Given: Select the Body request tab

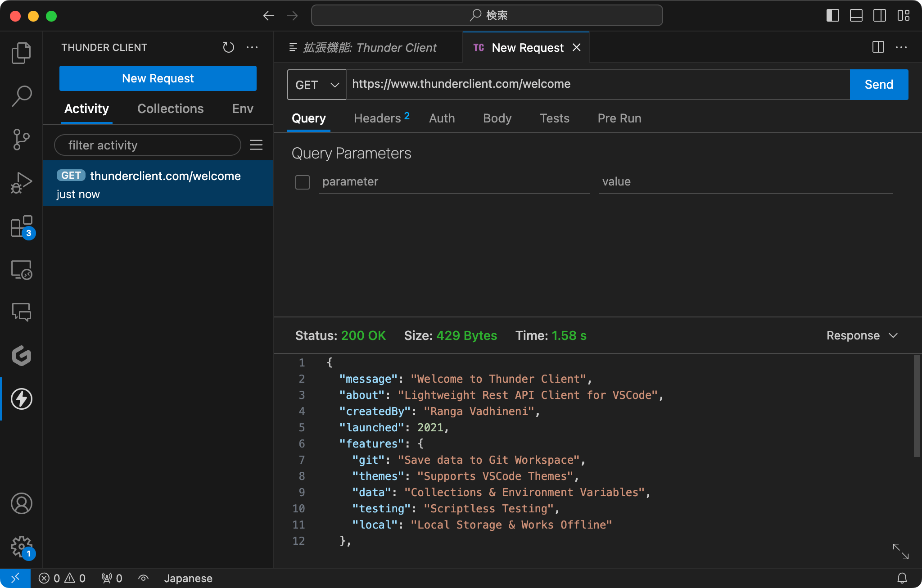Looking at the screenshot, I should coord(497,118).
